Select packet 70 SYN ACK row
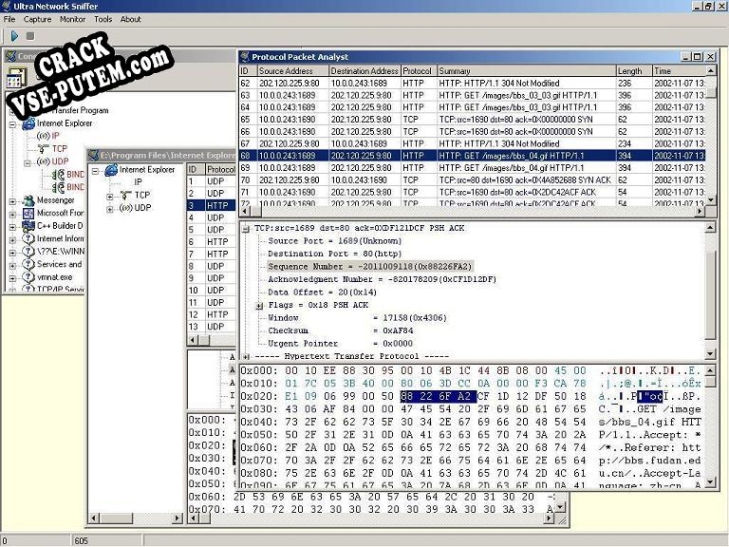The image size is (729, 547). 472,180
